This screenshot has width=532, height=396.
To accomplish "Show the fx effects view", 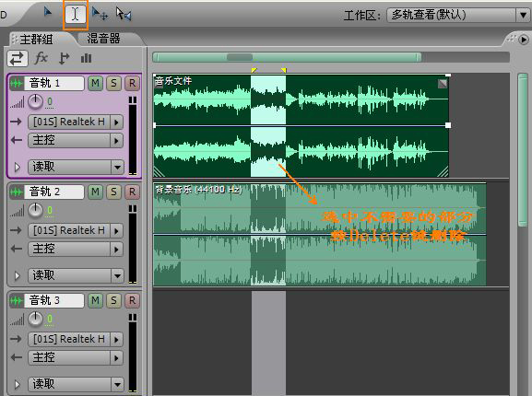I will coord(41,58).
